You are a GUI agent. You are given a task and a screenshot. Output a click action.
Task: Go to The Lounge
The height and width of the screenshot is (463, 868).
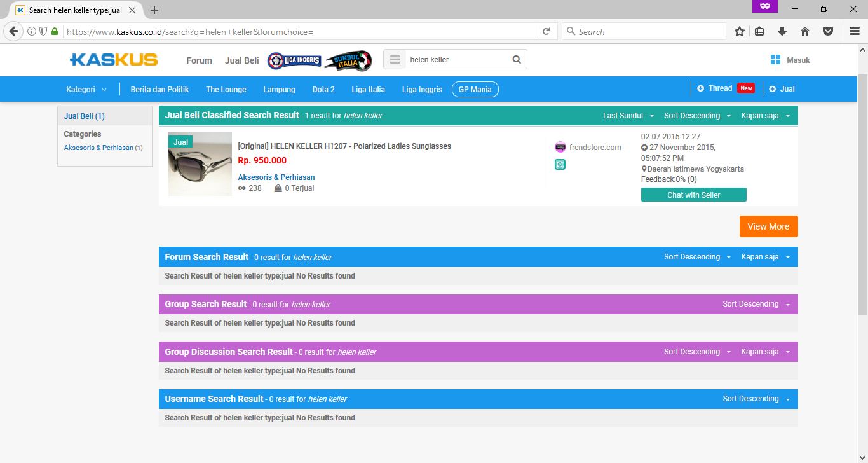pos(226,90)
